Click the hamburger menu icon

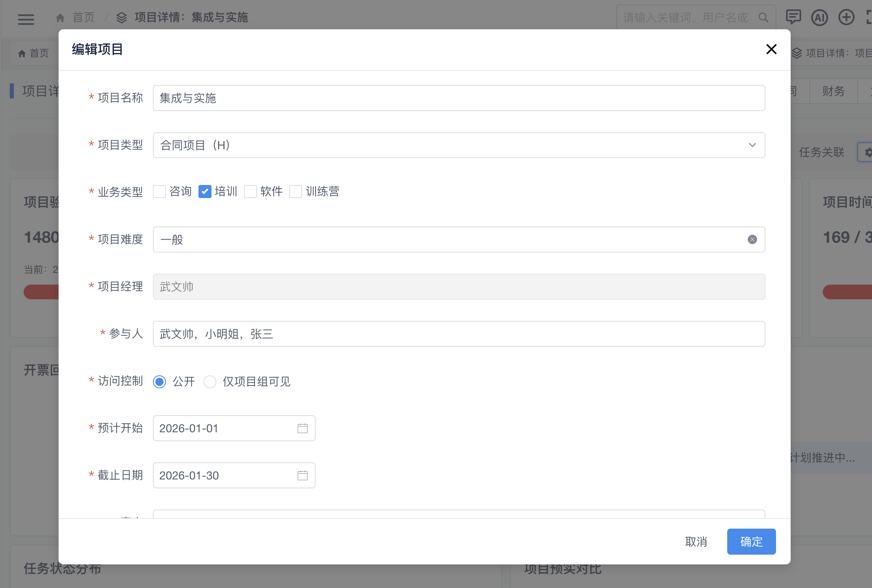(x=26, y=19)
